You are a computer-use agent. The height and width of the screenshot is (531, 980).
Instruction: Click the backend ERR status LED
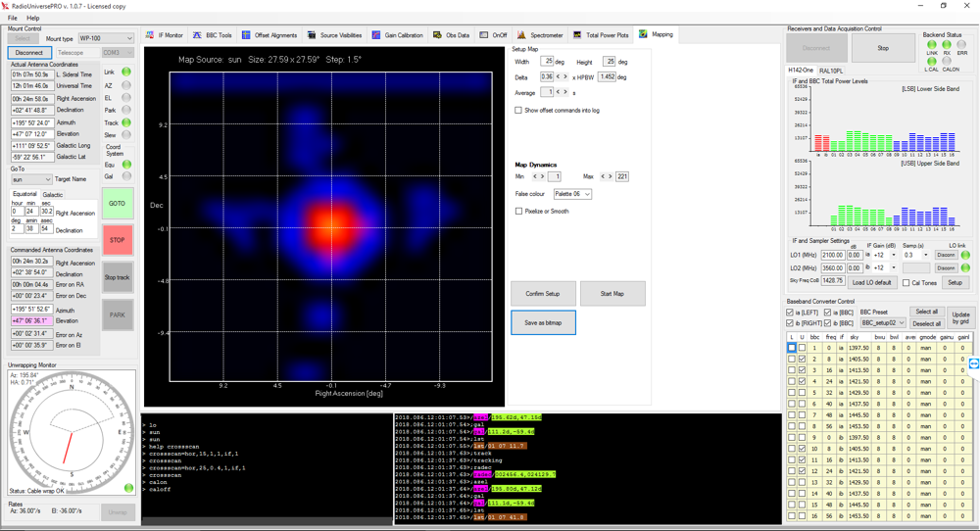click(x=961, y=45)
